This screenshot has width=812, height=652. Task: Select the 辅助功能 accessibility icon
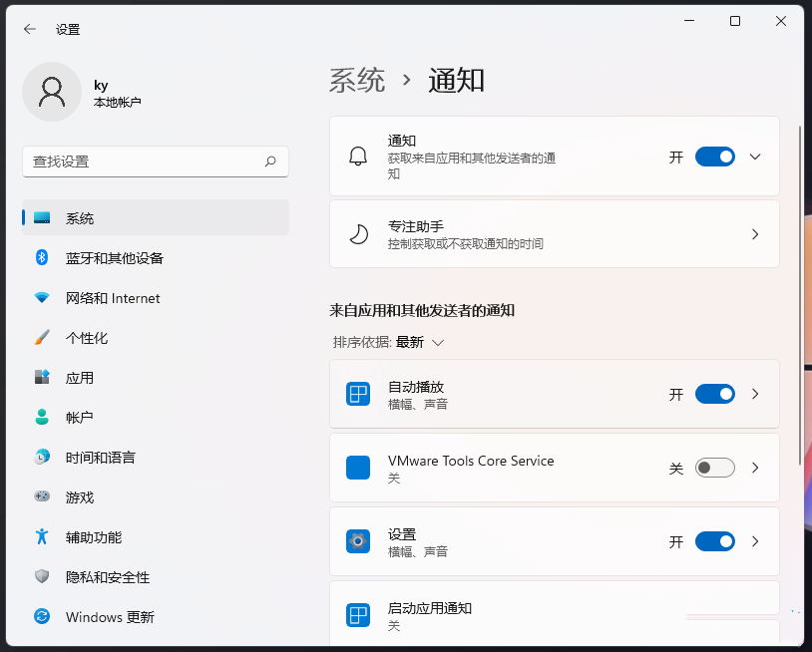point(41,536)
